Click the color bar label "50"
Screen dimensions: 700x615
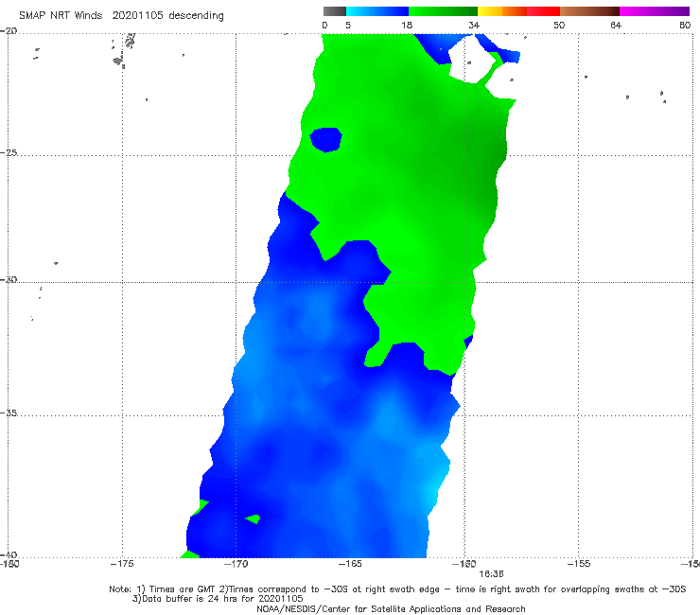point(559,25)
